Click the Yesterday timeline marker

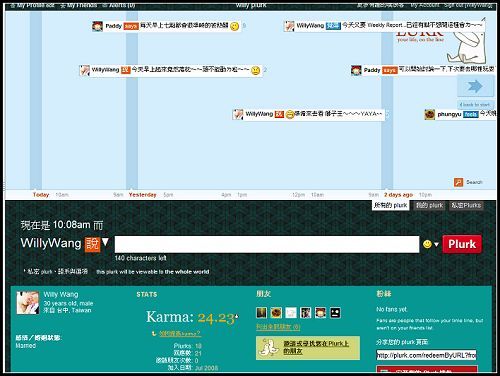click(x=143, y=195)
